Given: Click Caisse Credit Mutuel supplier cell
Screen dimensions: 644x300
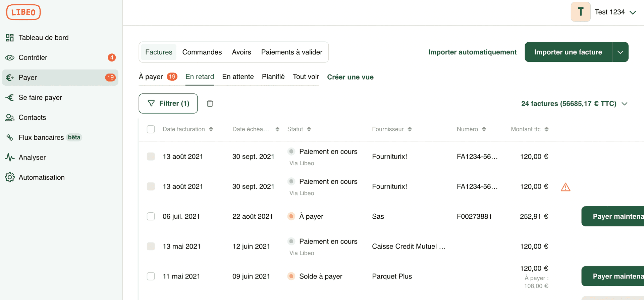Looking at the screenshot, I should point(409,246).
